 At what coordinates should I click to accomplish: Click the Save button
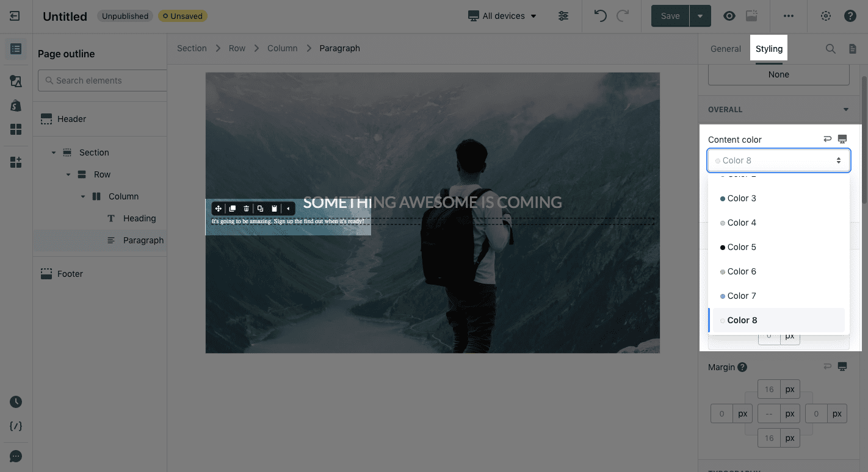(670, 16)
